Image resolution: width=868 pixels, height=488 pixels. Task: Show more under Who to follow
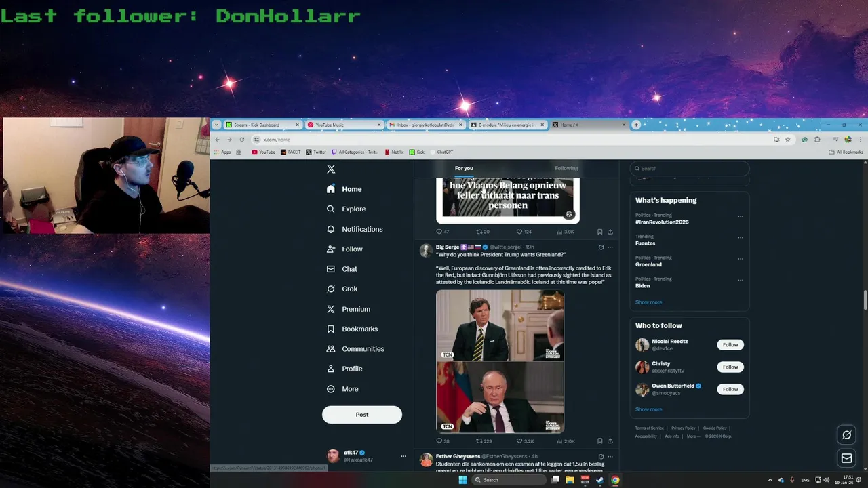click(648, 409)
